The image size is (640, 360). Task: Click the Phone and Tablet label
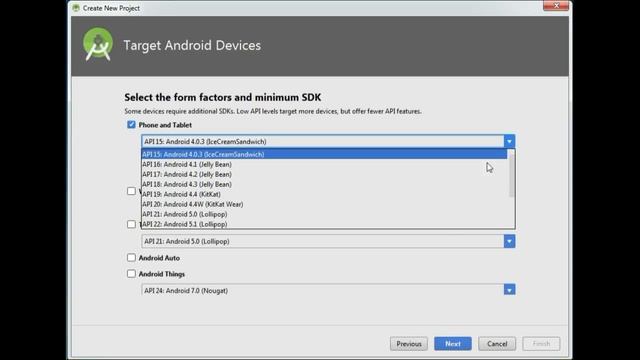(x=165, y=125)
